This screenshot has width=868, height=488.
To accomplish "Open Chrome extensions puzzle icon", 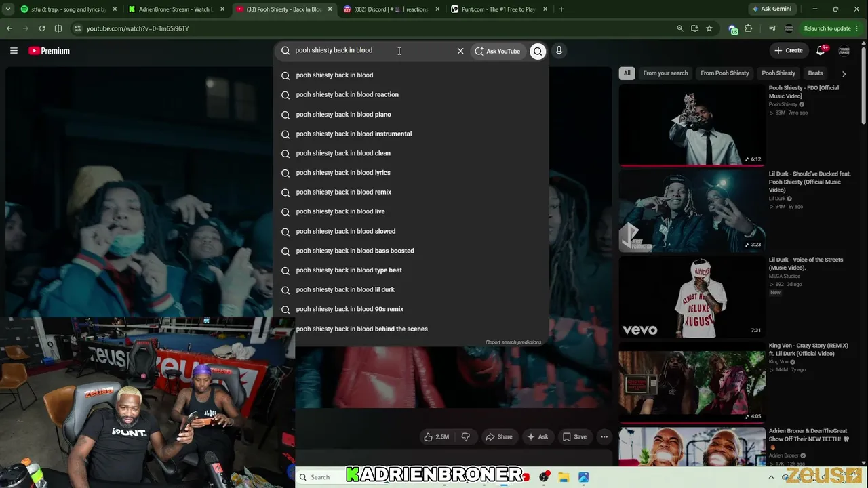I will tap(749, 28).
